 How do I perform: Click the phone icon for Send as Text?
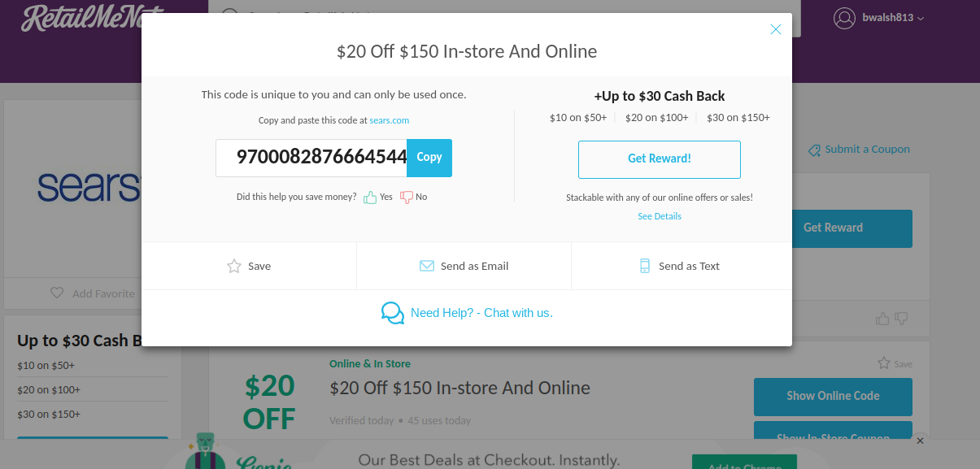pyautogui.click(x=644, y=265)
